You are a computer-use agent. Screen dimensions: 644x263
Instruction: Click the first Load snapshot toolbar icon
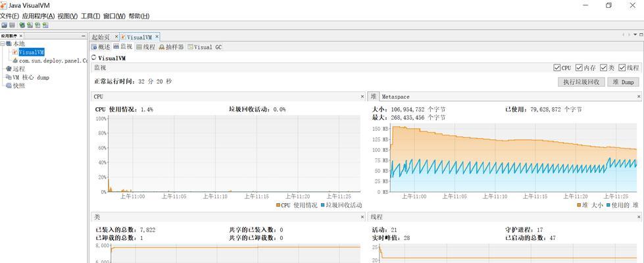(4, 25)
